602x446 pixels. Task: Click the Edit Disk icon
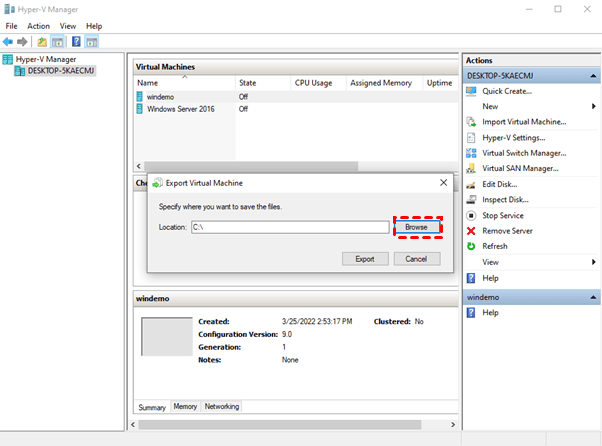(471, 185)
